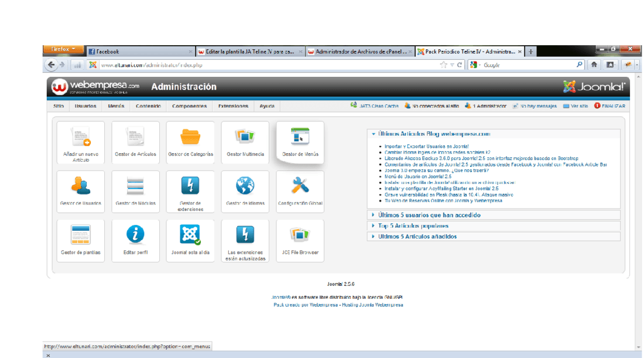Click 'Hosting Joomla Webempresa' footer link
644x358 pixels.
(x=372, y=305)
